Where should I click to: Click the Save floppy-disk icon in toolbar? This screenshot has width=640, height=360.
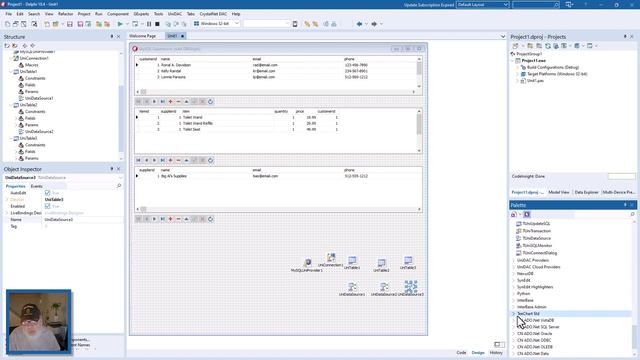pos(70,24)
